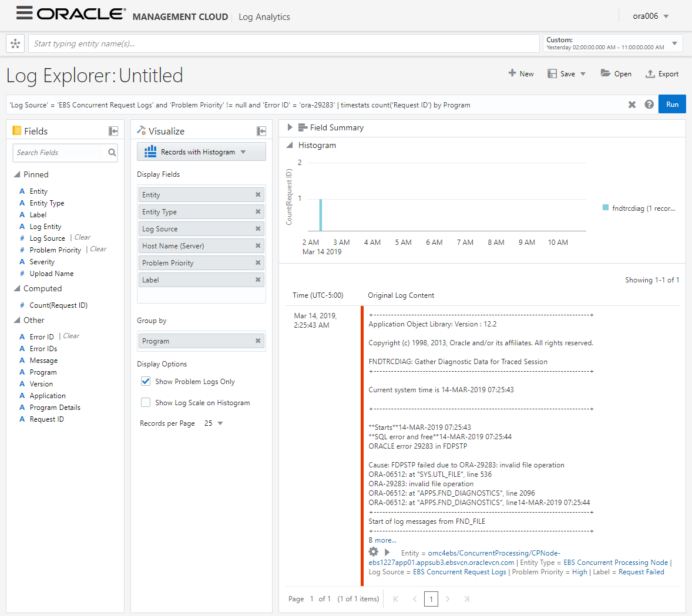Collapse the Computed fields group
Image resolution: width=692 pixels, height=616 pixels.
click(x=17, y=288)
